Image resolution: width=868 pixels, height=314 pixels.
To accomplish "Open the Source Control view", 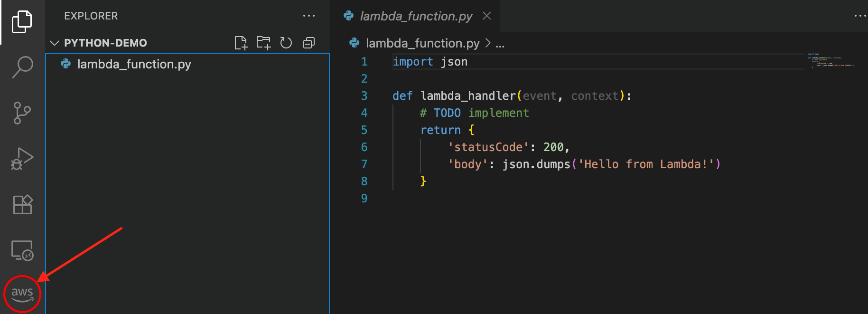I will 22,113.
